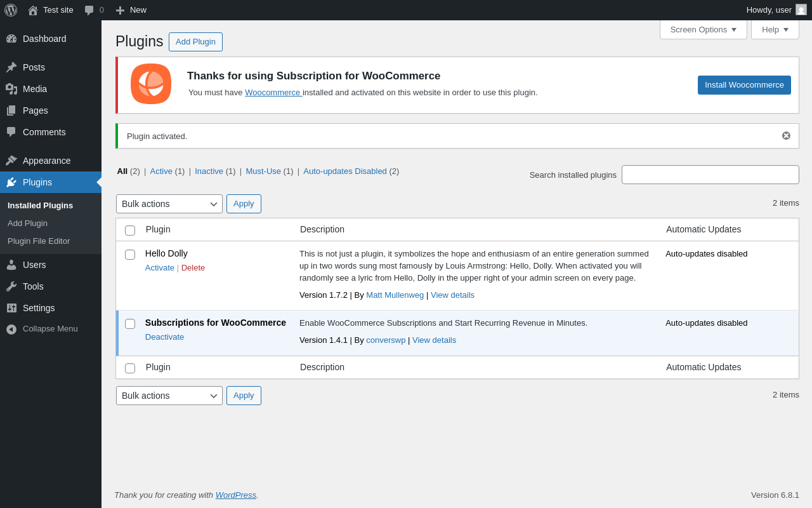The image size is (812, 508).
Task: Open the Plugin File Editor submenu
Action: point(39,241)
